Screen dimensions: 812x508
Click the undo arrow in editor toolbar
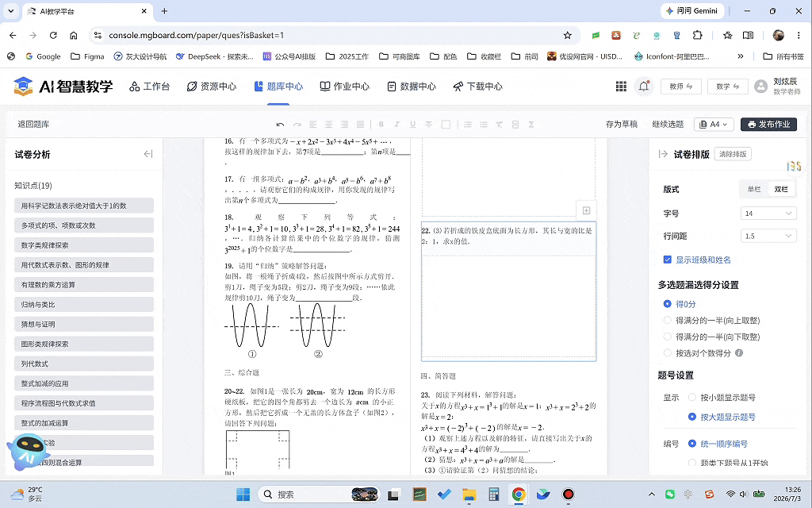pos(280,125)
